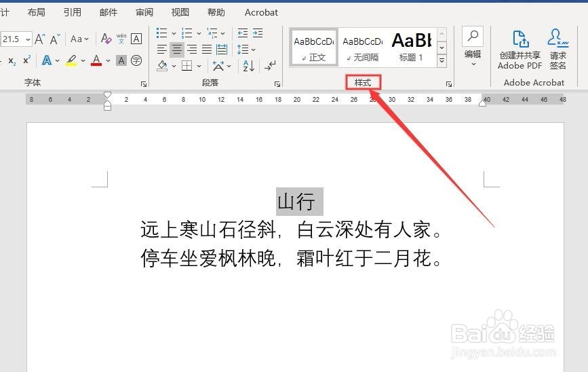Click 创建并共享 Adobe PDF button

tap(520, 49)
